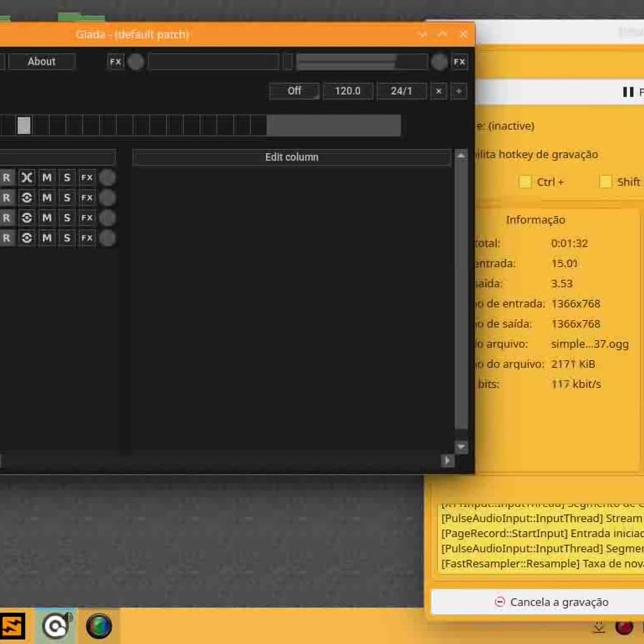Open the About menu in Giada
The width and height of the screenshot is (644, 644).
pos(42,62)
